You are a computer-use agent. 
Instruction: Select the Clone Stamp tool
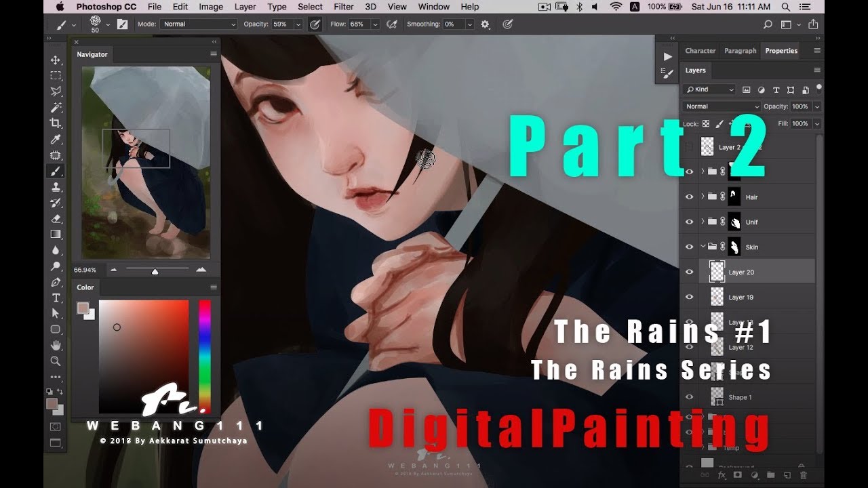[x=56, y=186]
